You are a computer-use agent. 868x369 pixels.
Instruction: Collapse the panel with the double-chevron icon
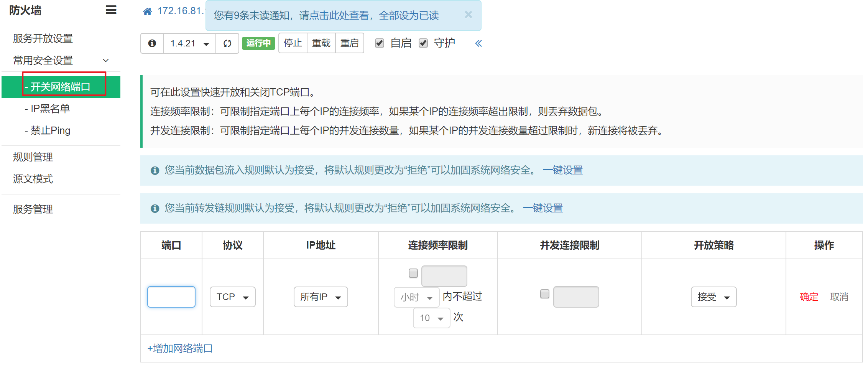[x=478, y=43]
